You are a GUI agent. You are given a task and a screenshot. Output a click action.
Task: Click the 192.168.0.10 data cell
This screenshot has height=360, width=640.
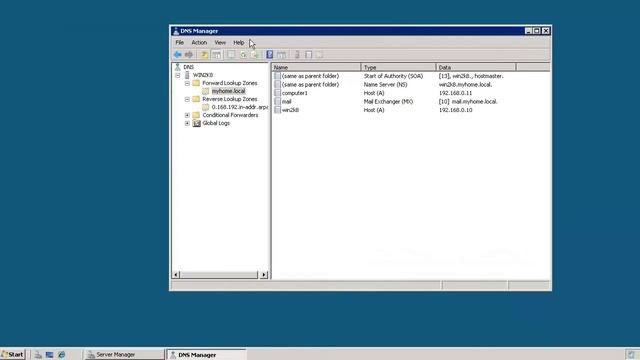coord(455,110)
